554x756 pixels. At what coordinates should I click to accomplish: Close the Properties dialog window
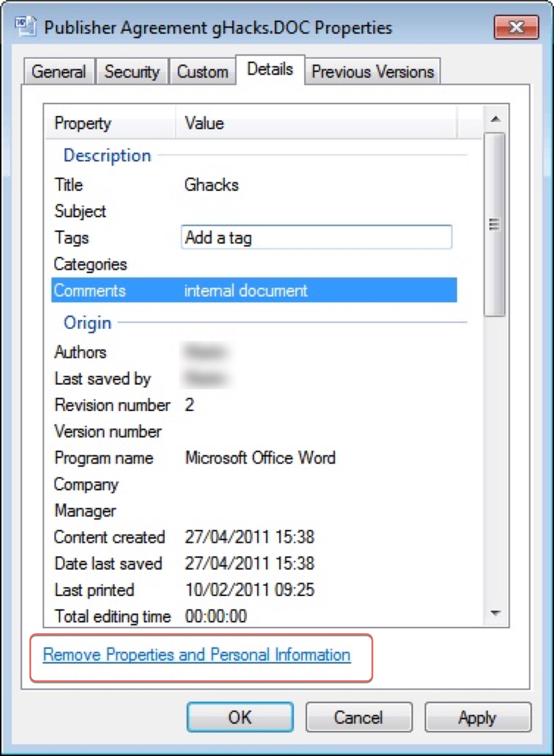tap(516, 28)
